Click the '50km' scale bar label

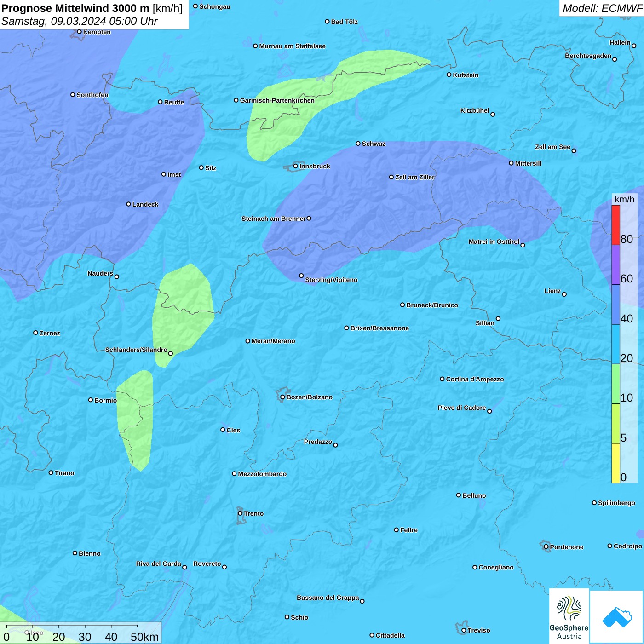pyautogui.click(x=144, y=637)
